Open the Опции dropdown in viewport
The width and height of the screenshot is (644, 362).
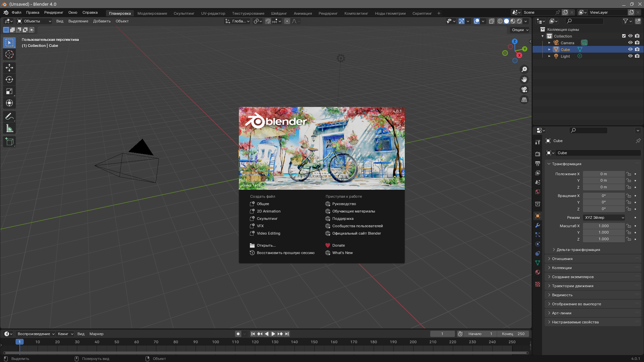tap(520, 30)
